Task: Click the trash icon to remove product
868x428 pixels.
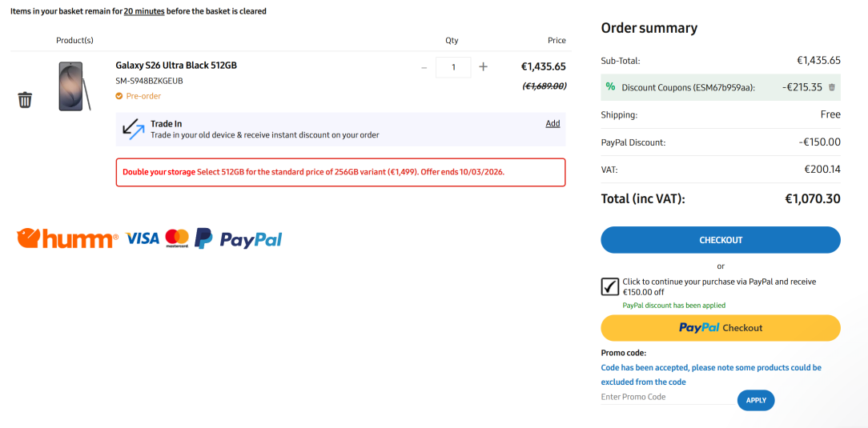Action: pyautogui.click(x=26, y=100)
